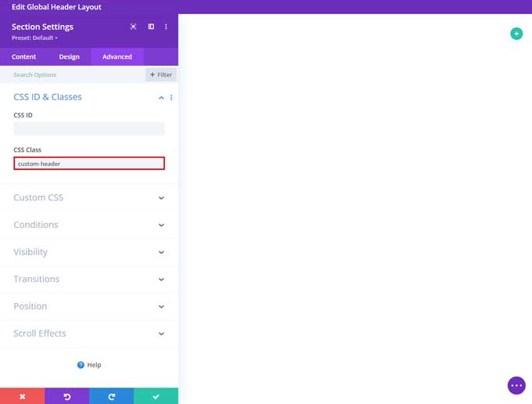Discard changes with the red X button
Image resolution: width=532 pixels, height=404 pixels.
click(22, 396)
